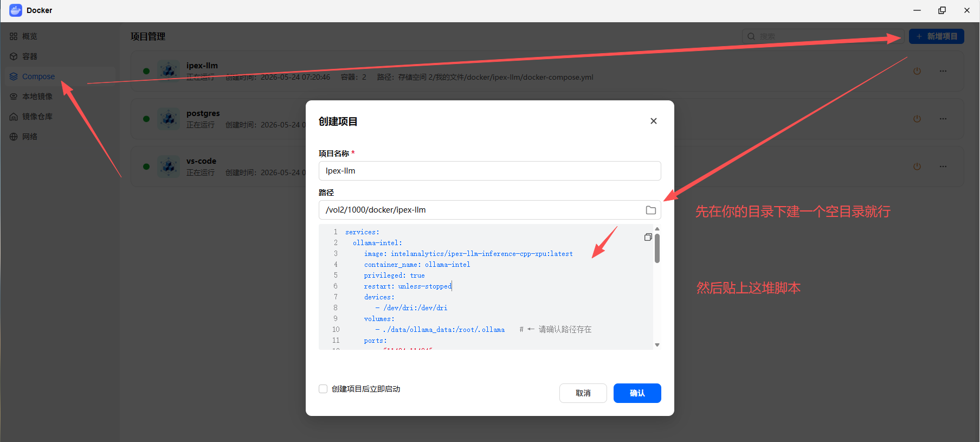Click the 'image: intelanalytics' line in the editor
This screenshot has width=980, height=442.
click(x=468, y=254)
